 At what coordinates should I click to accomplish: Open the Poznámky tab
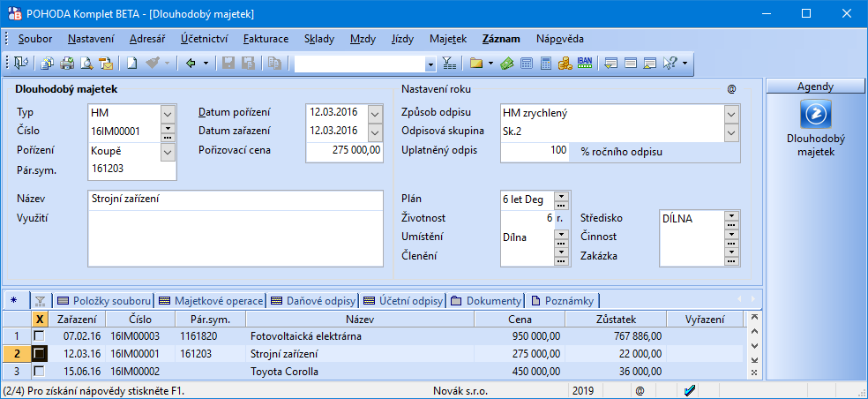tap(562, 301)
